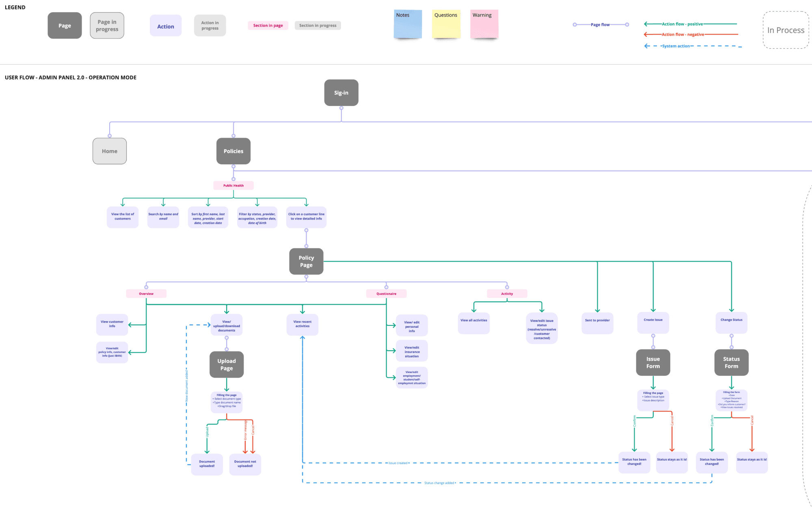Click the Public Health section label
The height and width of the screenshot is (508, 812).
[x=233, y=185]
